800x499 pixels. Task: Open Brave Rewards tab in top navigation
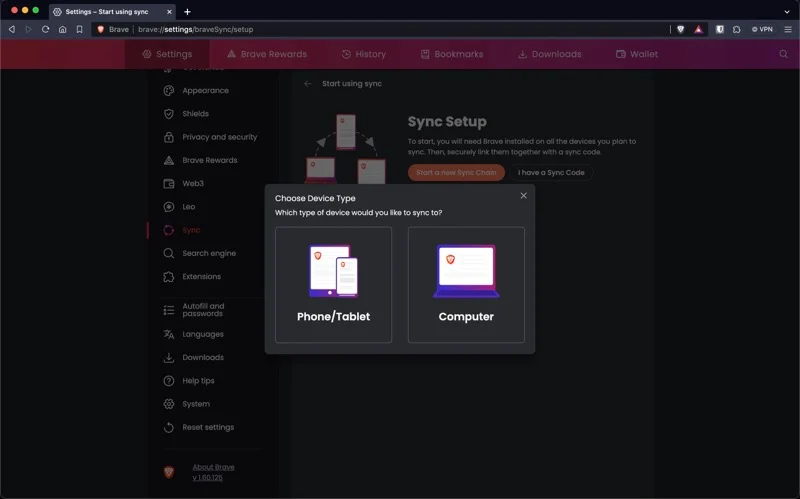pos(267,54)
